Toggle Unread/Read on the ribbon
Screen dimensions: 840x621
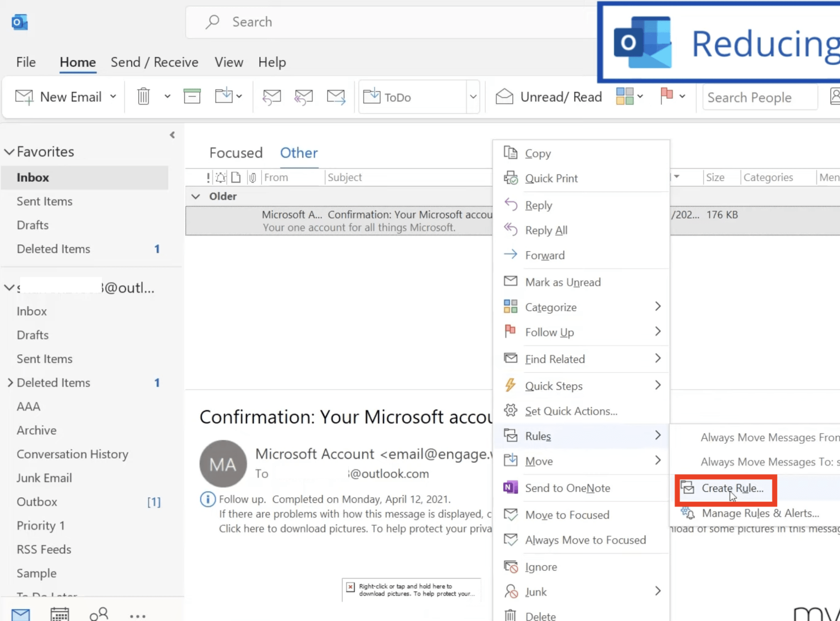click(x=550, y=96)
